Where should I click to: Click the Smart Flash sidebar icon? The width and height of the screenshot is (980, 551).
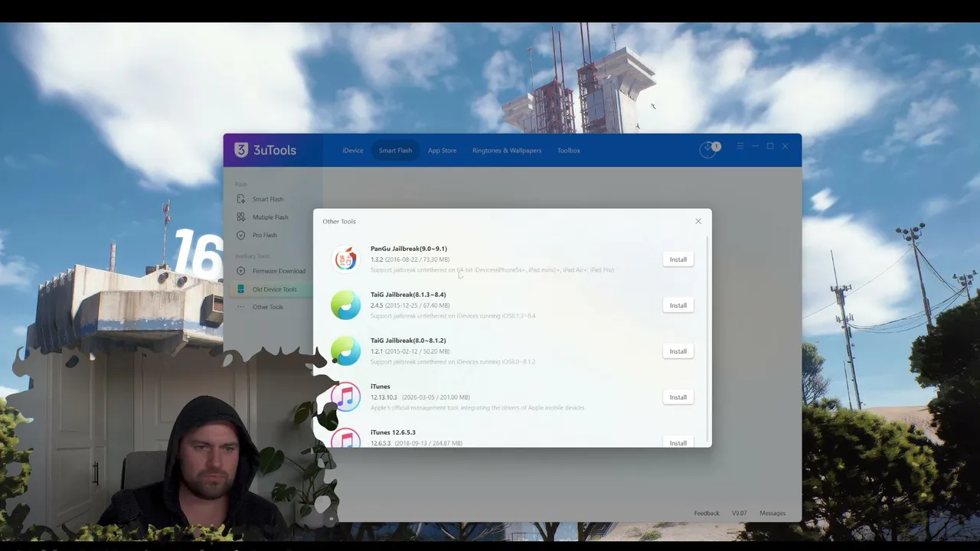[x=241, y=199]
